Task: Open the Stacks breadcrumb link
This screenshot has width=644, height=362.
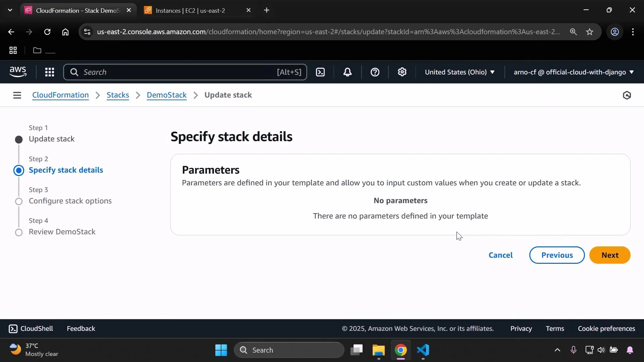Action: click(x=118, y=95)
